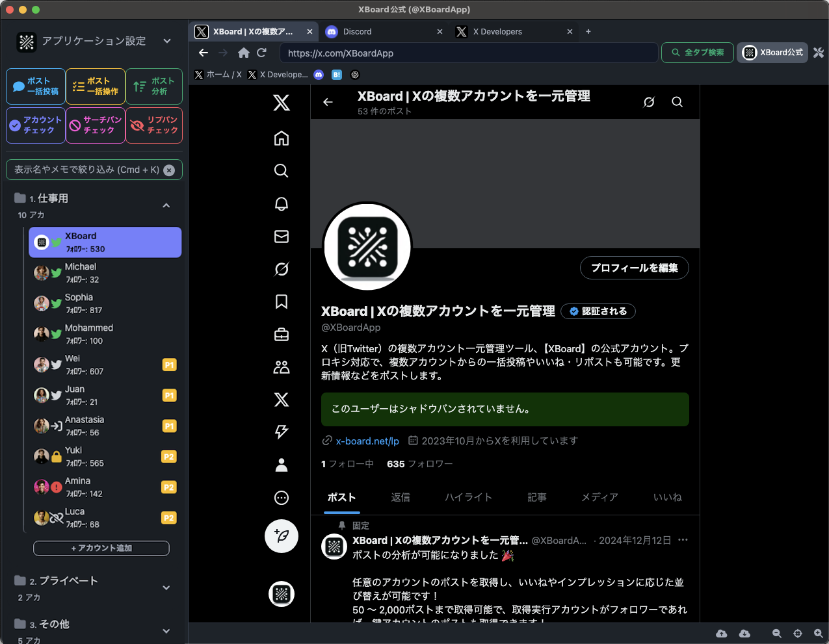The width and height of the screenshot is (829, 644).
Task: Select the Michael account
Action: (105, 273)
